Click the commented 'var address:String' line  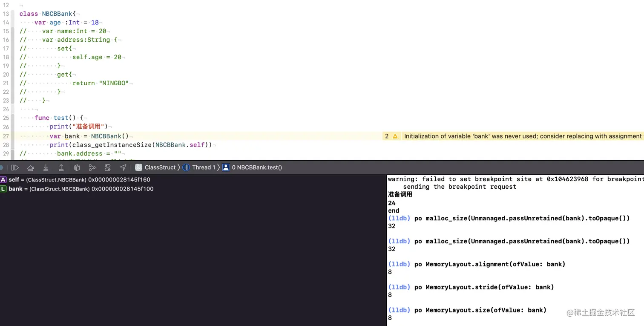[80, 40]
